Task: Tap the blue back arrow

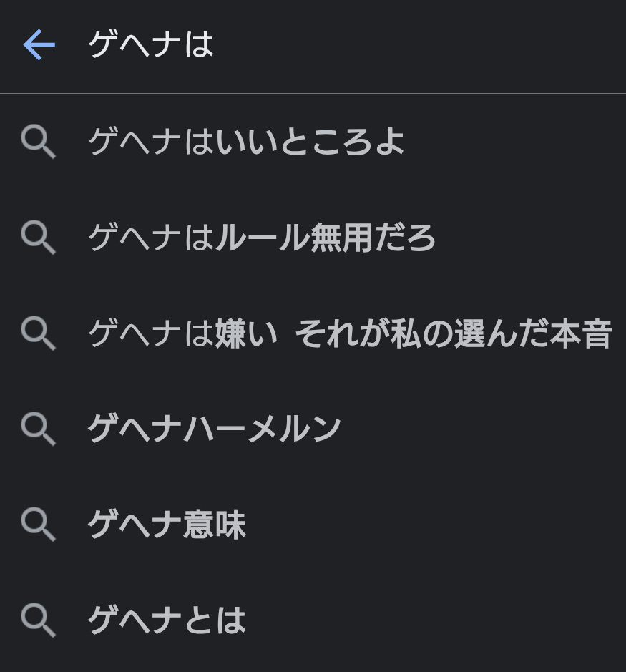Action: (x=39, y=45)
